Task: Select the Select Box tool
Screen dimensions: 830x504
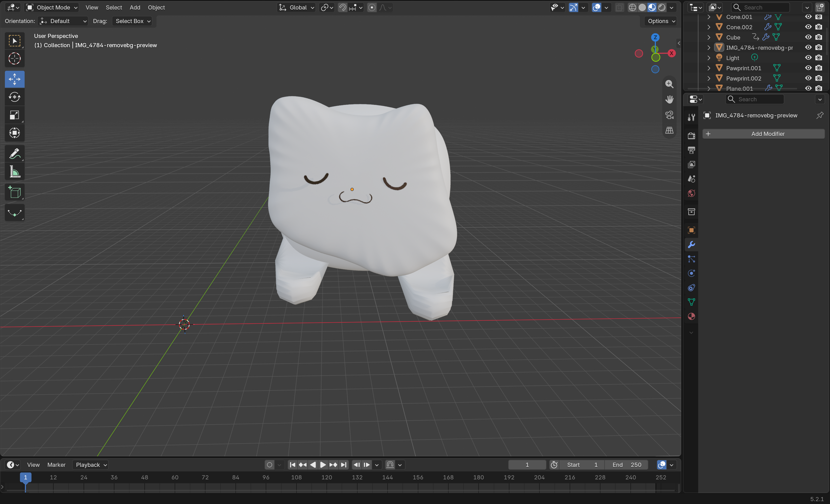Action: pyautogui.click(x=14, y=41)
